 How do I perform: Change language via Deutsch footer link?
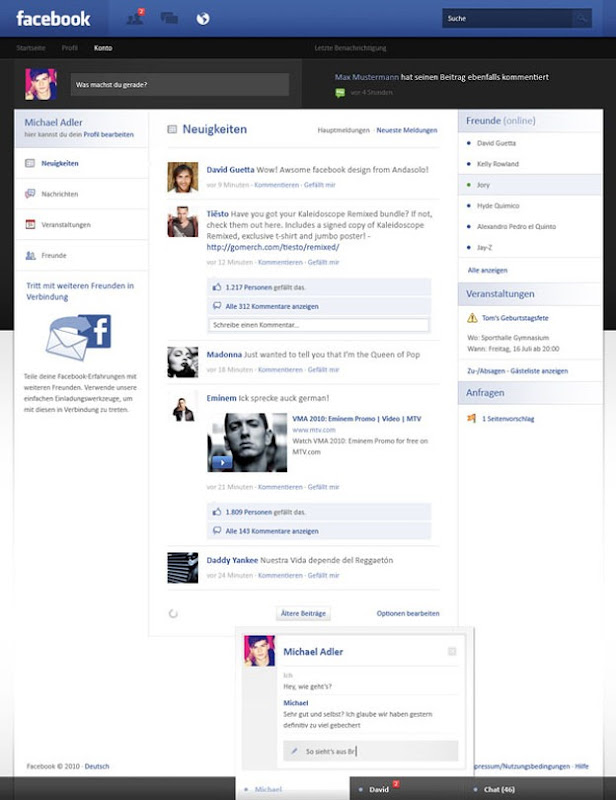point(97,766)
